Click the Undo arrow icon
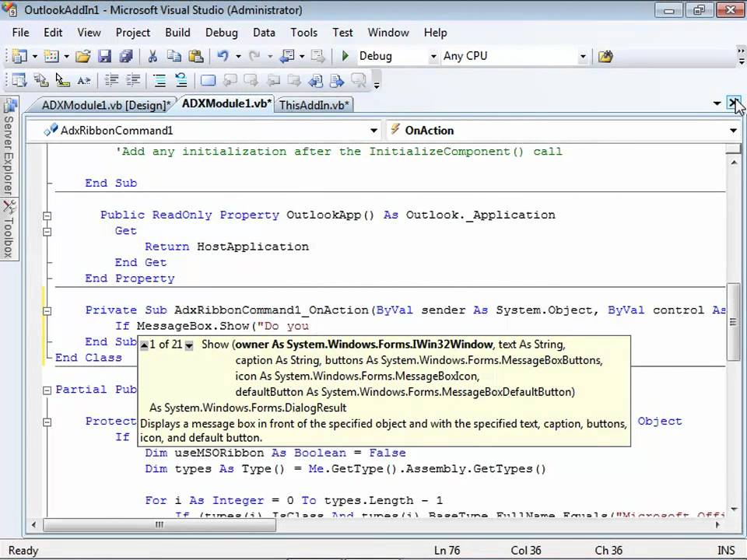 [x=223, y=56]
